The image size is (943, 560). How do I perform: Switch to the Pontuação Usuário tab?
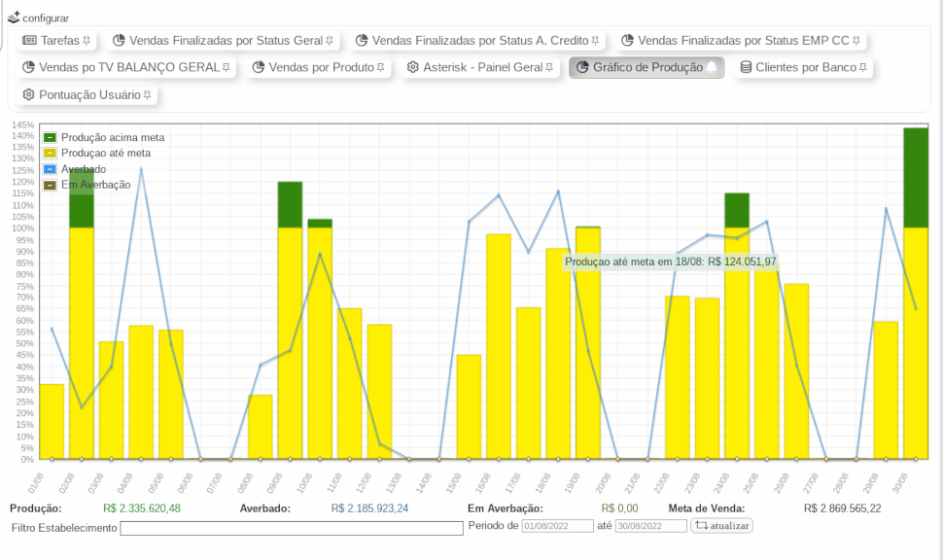pos(87,95)
